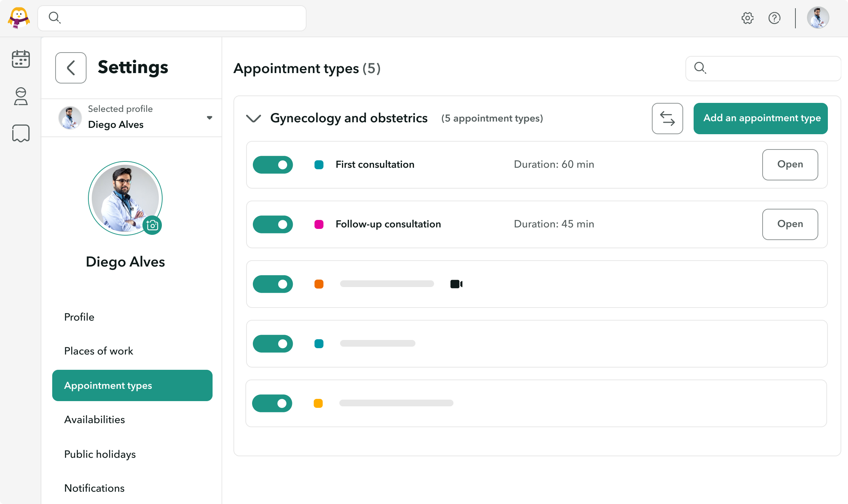848x504 pixels.
Task: Click '(5 appointment types)' count text
Action: click(492, 119)
